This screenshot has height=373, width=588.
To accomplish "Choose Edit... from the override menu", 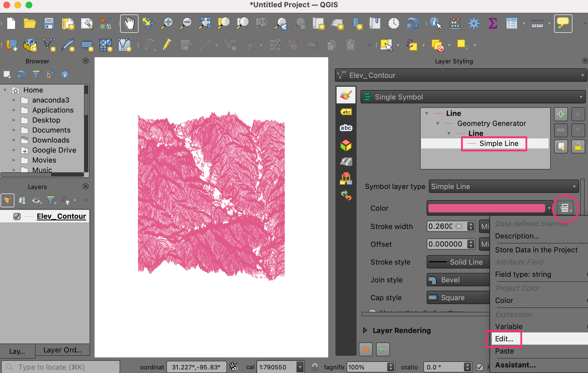I will (x=504, y=339).
